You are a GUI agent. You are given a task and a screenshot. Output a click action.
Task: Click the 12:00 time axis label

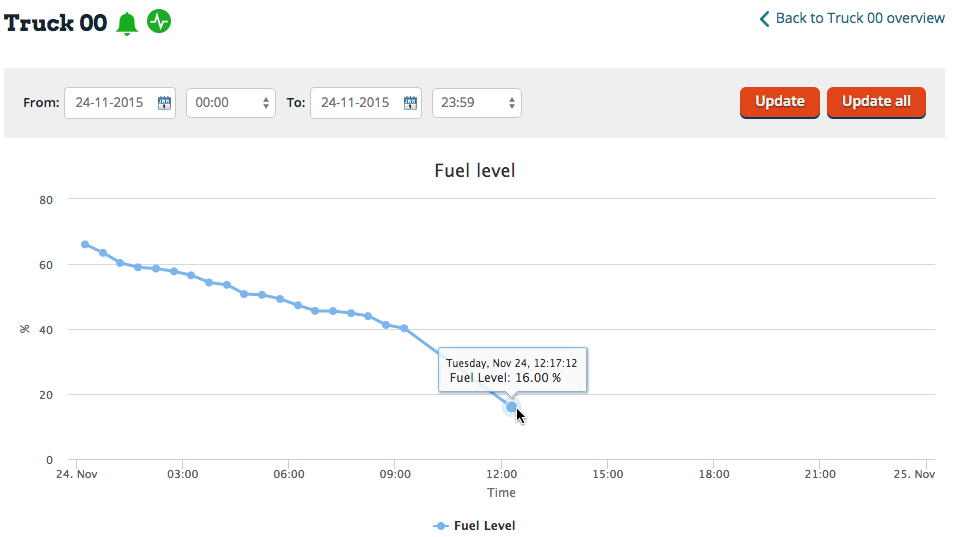click(501, 474)
